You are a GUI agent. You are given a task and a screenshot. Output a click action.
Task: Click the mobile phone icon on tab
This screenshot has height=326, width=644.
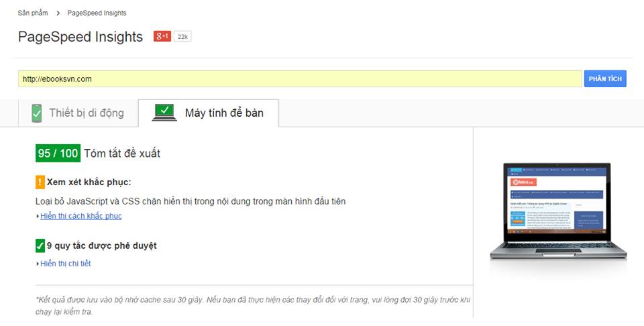(37, 113)
